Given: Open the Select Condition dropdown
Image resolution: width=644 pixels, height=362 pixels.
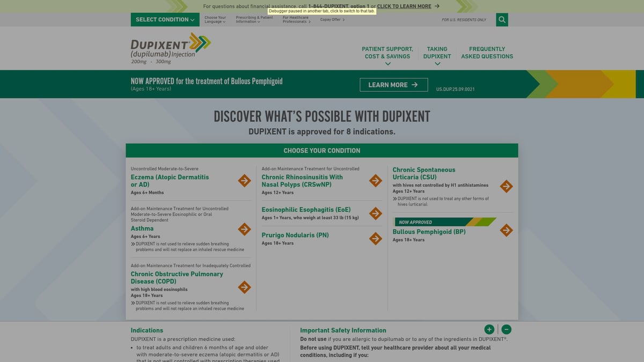Looking at the screenshot, I should pos(165,20).
